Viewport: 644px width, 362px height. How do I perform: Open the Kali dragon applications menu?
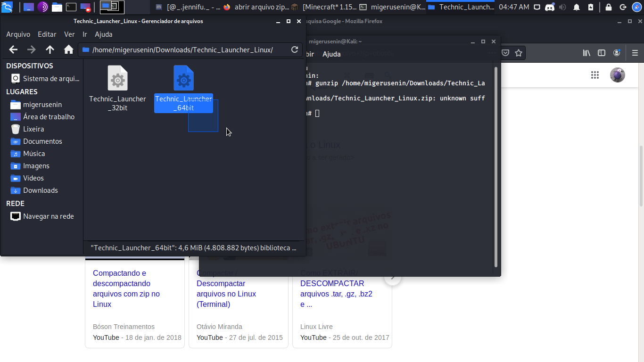point(8,7)
